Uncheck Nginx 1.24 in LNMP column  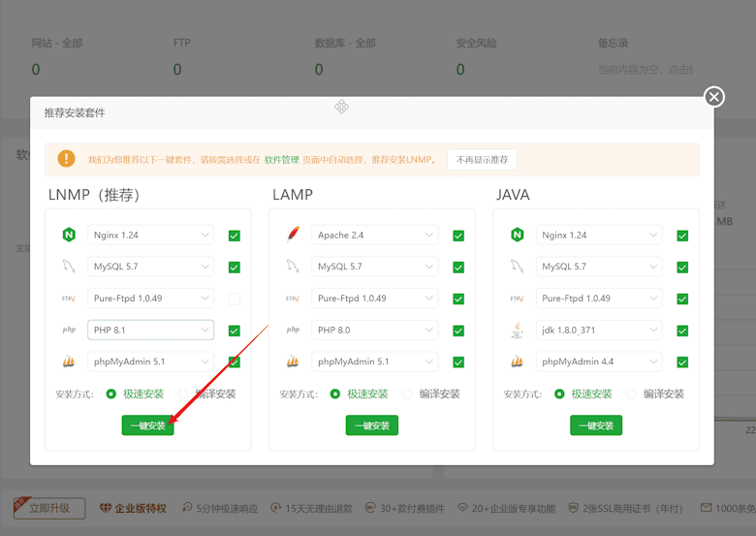235,236
